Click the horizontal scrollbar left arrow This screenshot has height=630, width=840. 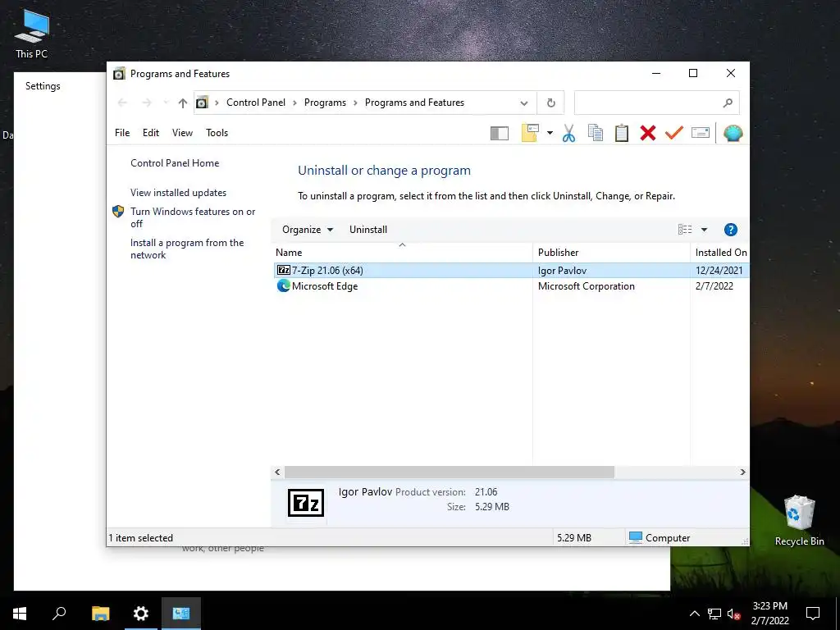click(x=277, y=472)
